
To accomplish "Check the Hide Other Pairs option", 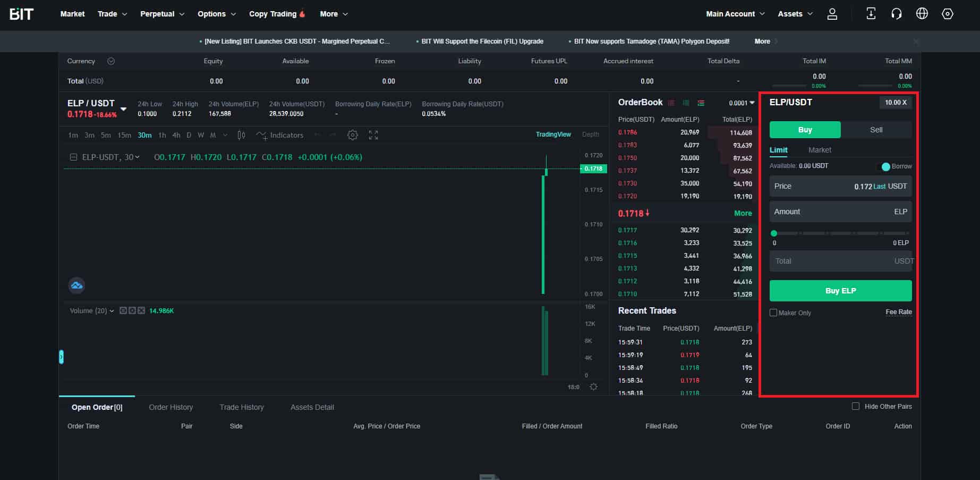I will click(x=856, y=406).
